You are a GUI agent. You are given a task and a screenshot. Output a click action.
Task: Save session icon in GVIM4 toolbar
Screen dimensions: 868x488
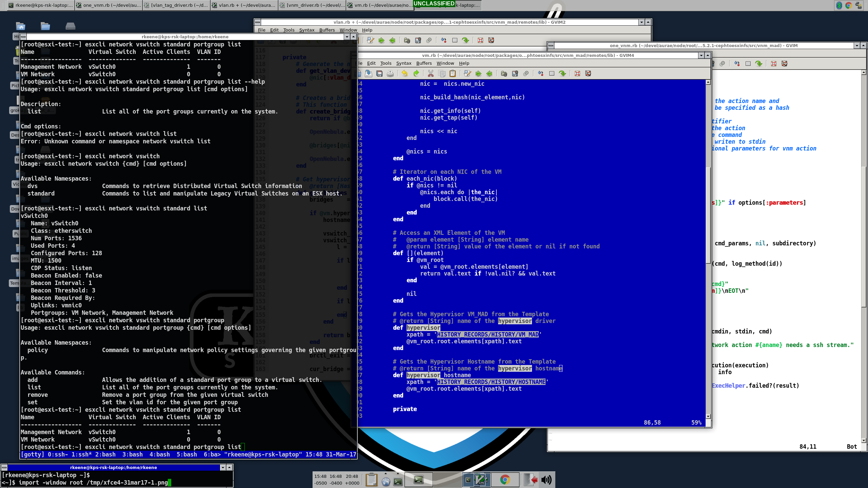tap(515, 74)
